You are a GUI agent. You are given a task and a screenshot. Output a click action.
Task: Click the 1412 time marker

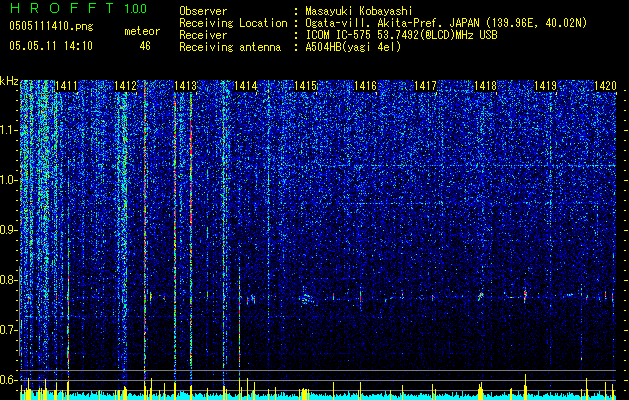pyautogui.click(x=126, y=86)
